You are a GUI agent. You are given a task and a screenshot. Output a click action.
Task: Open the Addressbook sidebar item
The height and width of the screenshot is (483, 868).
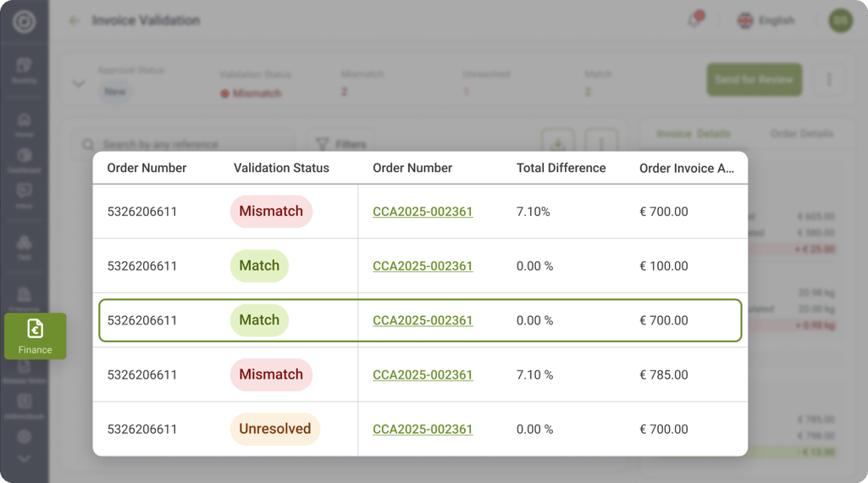point(24,406)
